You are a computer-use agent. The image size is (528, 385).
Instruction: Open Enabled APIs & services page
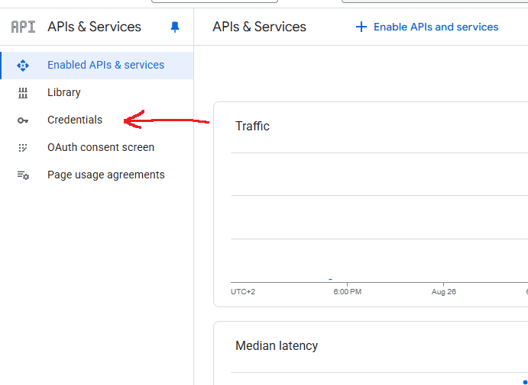coord(97,65)
